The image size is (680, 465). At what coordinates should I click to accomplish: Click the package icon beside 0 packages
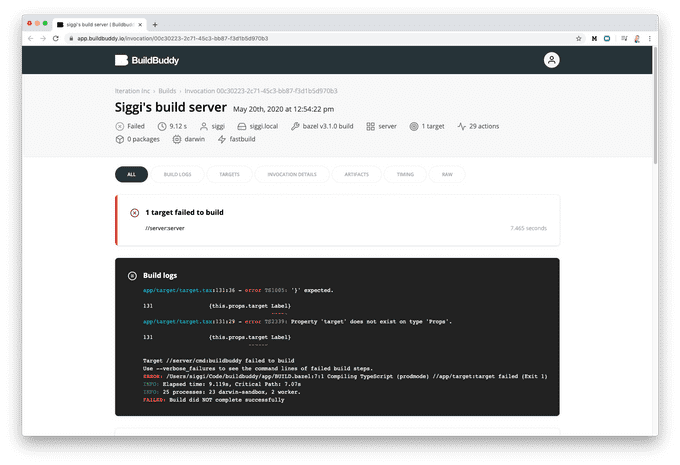pos(120,139)
